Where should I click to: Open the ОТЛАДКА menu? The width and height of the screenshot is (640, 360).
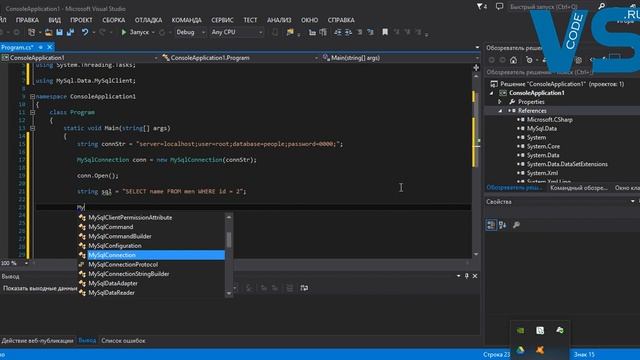[148, 20]
